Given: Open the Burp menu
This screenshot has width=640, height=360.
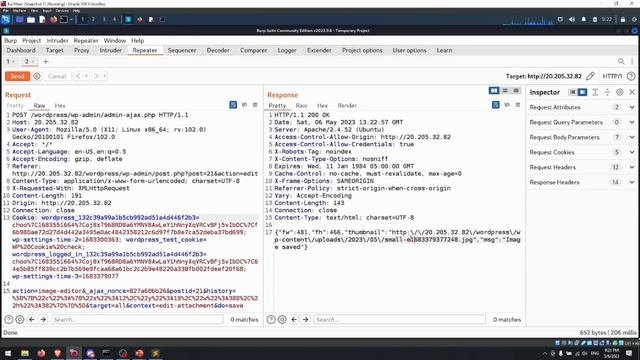Looking at the screenshot, I should tap(11, 40).
